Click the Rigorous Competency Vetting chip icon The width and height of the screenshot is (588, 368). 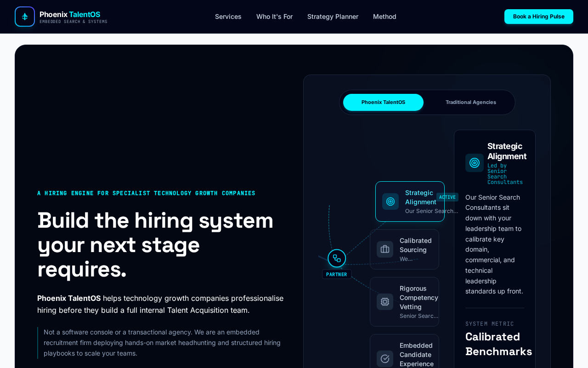[x=385, y=302]
